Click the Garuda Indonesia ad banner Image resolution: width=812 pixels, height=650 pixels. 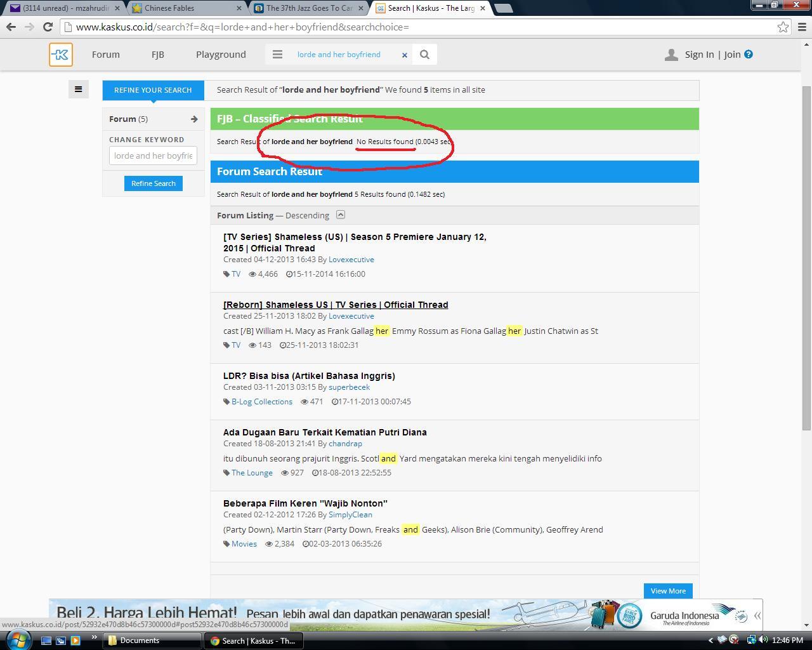click(406, 614)
